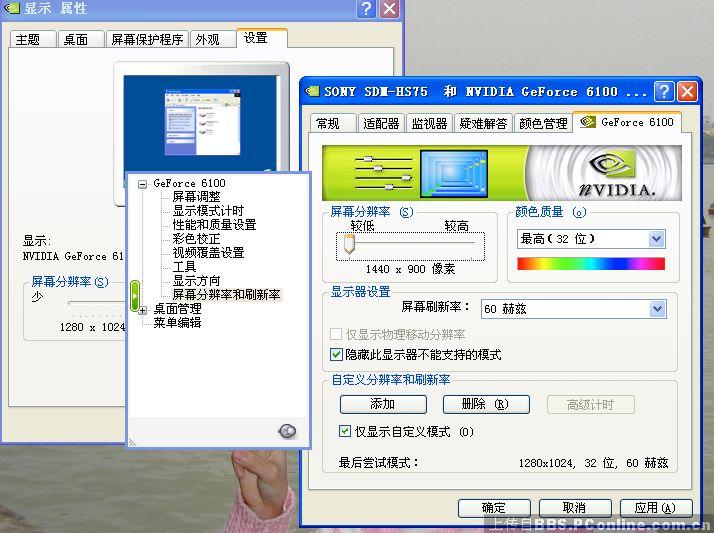Screen dimensions: 714x533
Task: Expand the 桌面管理 tree node
Action: click(143, 310)
